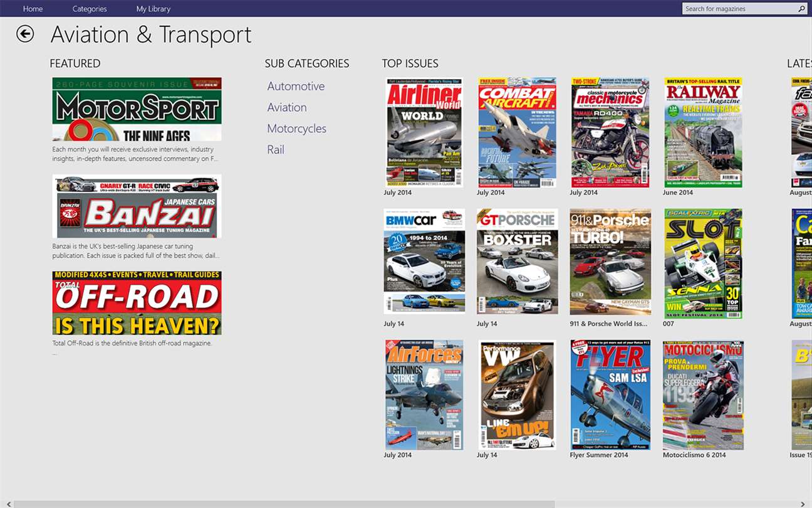Open the Flyer magazine cover
Image resolution: width=812 pixels, height=508 pixels.
click(611, 395)
